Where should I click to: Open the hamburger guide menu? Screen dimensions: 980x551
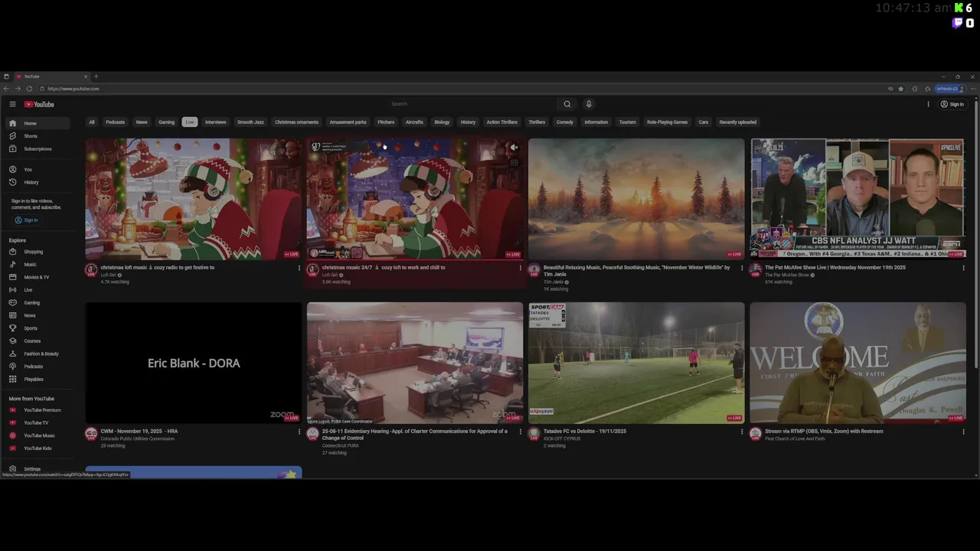pos(12,104)
